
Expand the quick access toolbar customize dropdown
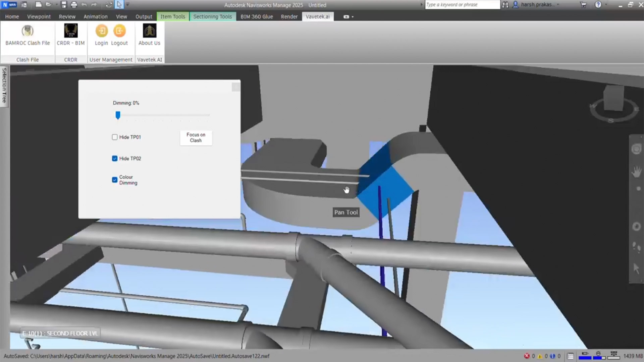pyautogui.click(x=128, y=5)
